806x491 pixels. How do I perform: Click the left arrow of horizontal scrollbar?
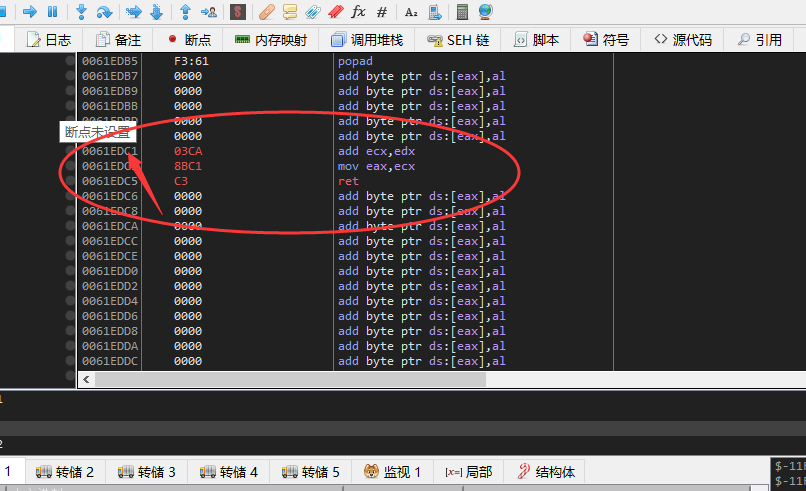pos(86,379)
